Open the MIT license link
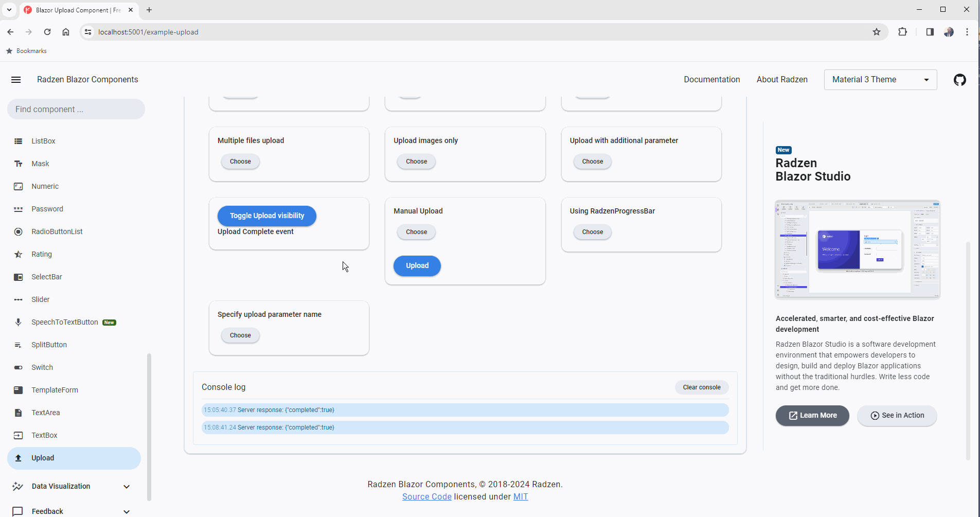Image resolution: width=980 pixels, height=517 pixels. [521, 497]
